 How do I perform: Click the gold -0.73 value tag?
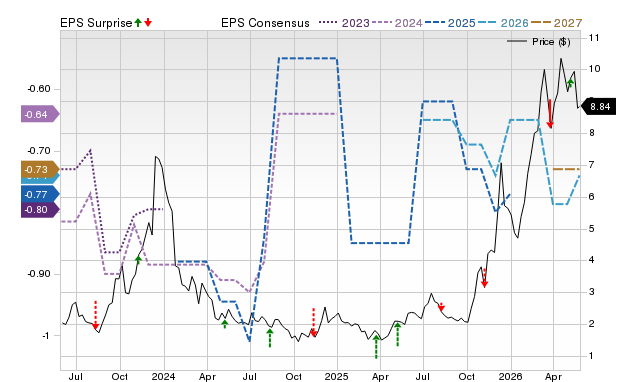tap(40, 169)
